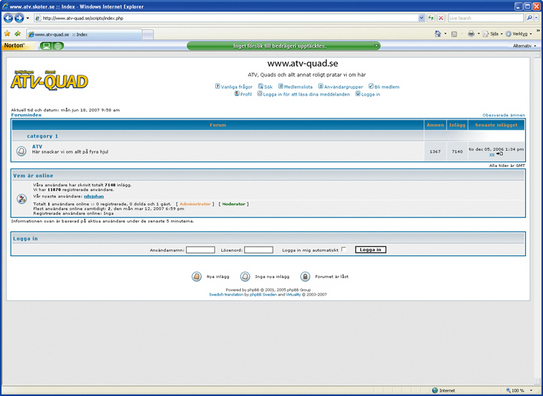Viewport: 543px width, 396px height.
Task: Open the Vanliga frågor FAQ link
Action: click(x=234, y=87)
